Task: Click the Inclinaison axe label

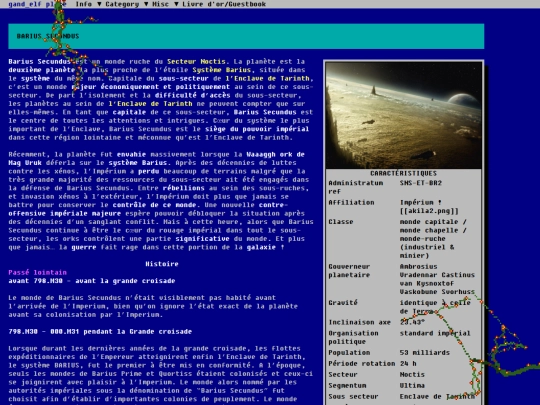Action: click(x=360, y=322)
